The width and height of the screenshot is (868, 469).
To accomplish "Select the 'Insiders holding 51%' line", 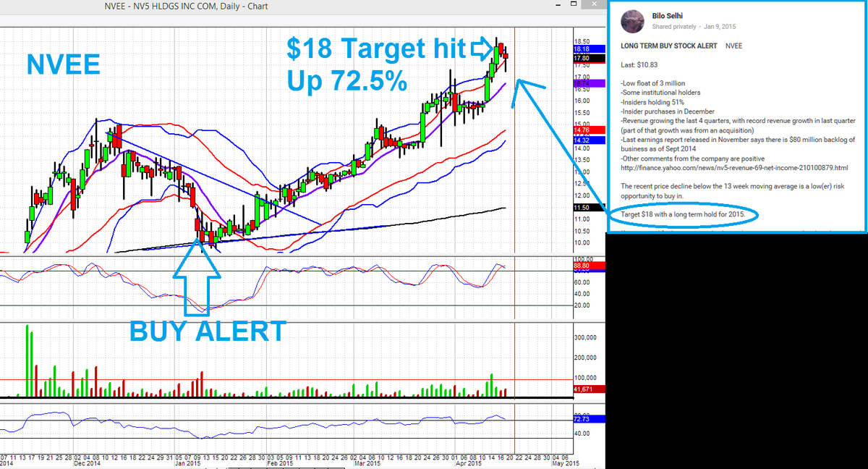I will (653, 102).
